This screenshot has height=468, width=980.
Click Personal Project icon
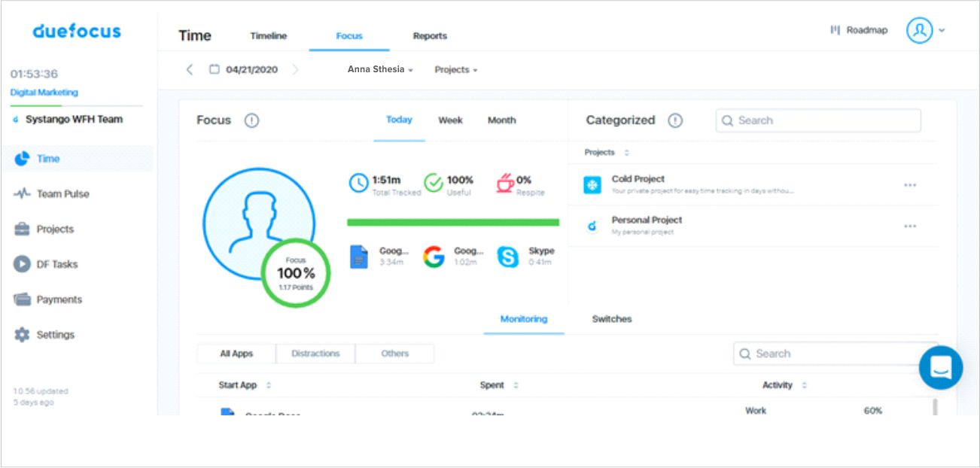tap(592, 226)
